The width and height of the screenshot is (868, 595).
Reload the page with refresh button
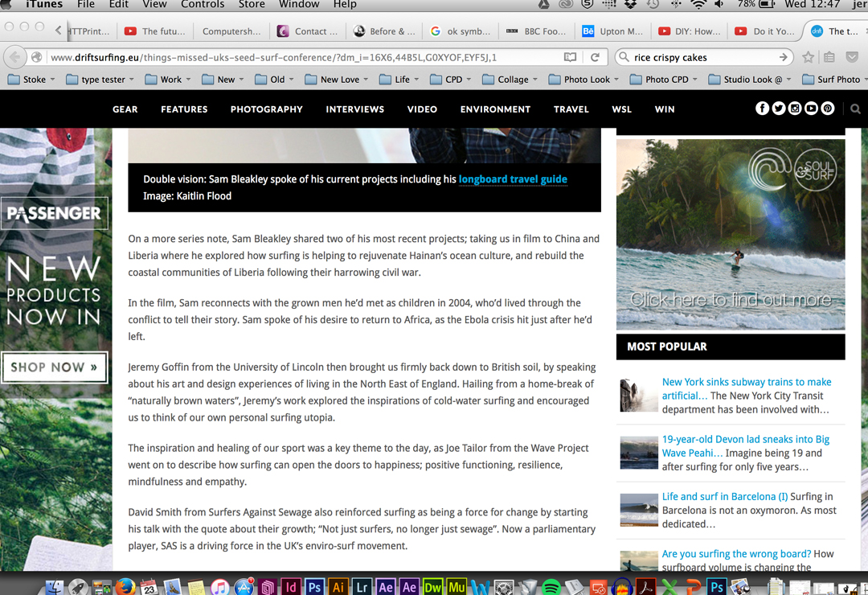[595, 57]
